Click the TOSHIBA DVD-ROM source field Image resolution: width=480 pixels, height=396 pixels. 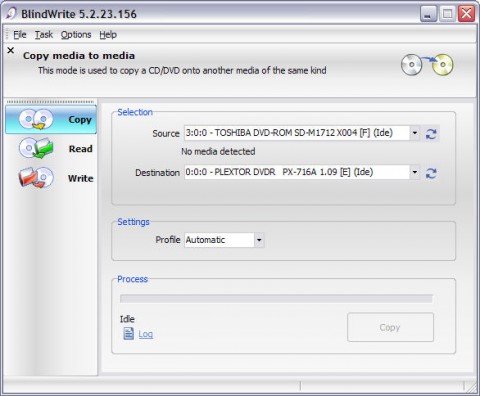pos(297,133)
